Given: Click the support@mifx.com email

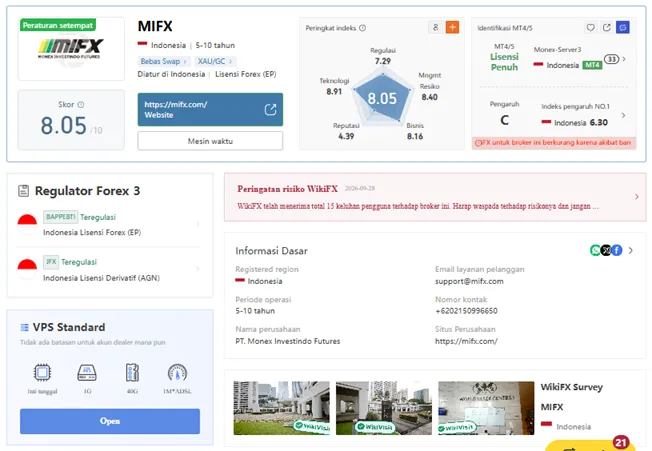Looking at the screenshot, I should point(469,281).
